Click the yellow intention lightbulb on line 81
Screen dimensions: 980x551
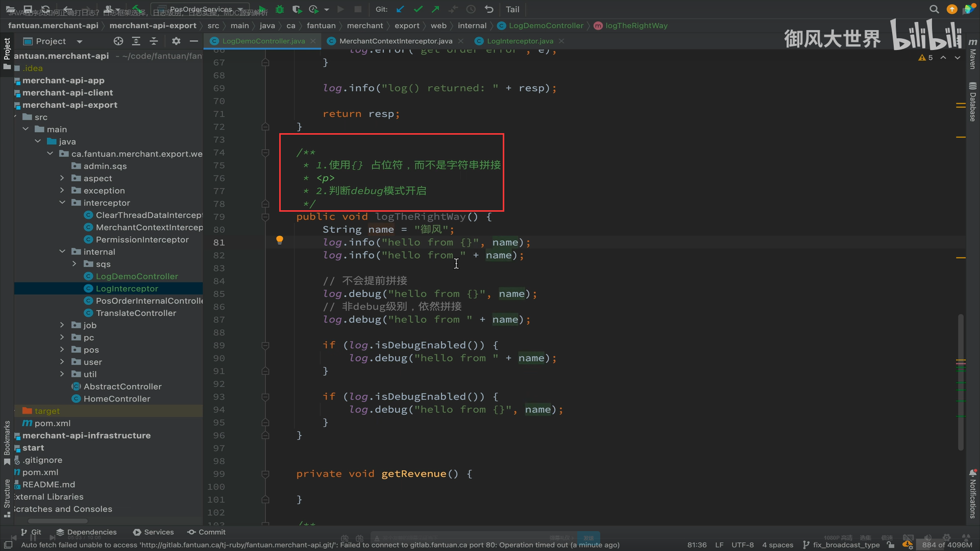[x=280, y=240]
